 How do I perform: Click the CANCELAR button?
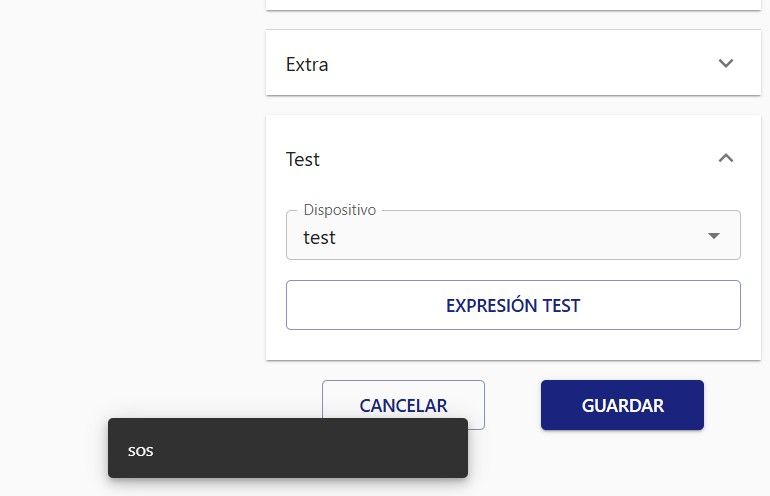tap(403, 405)
